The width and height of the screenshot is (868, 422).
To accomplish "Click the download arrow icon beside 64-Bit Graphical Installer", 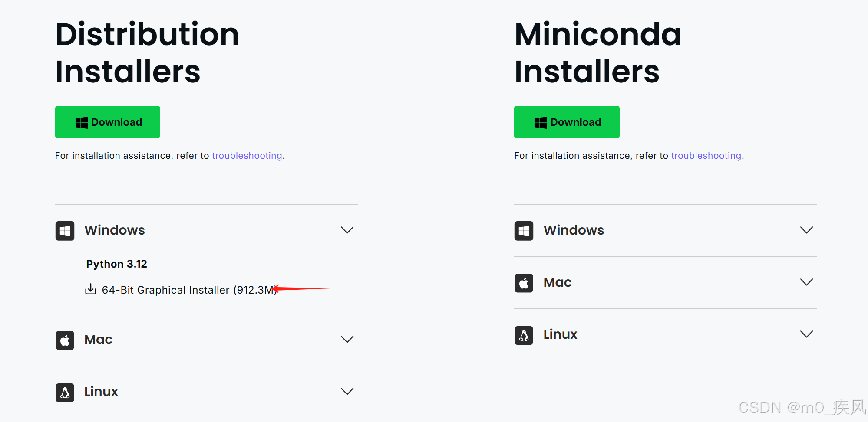I will [x=91, y=289].
